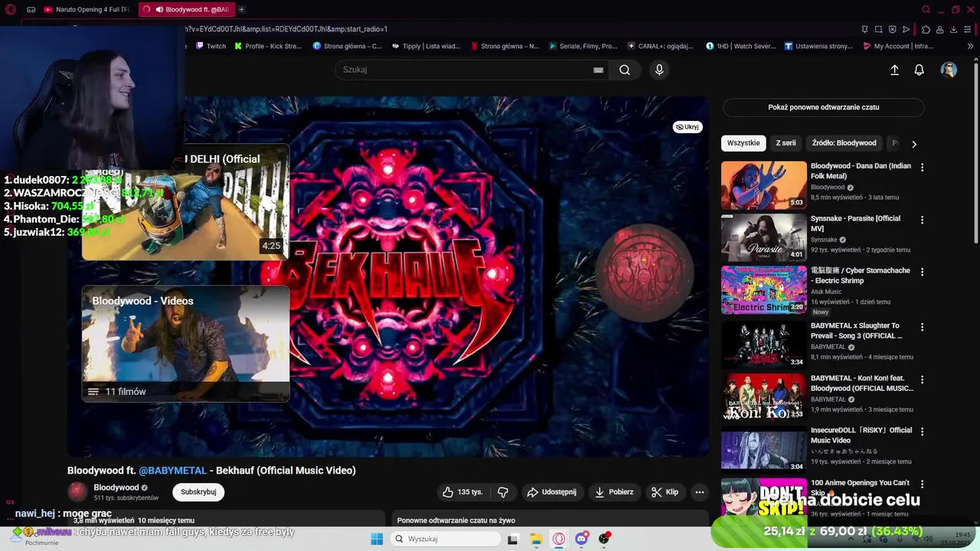Open OBS Studio from the taskbar
The image size is (980, 551).
click(x=605, y=539)
